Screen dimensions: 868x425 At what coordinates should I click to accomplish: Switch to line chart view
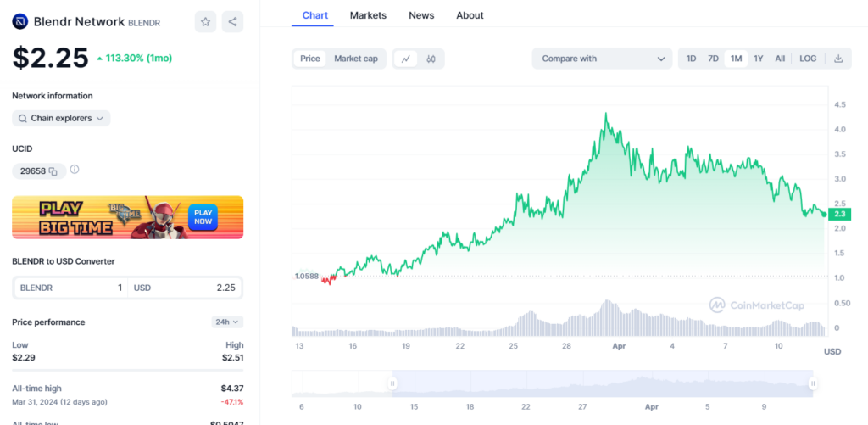(x=406, y=59)
